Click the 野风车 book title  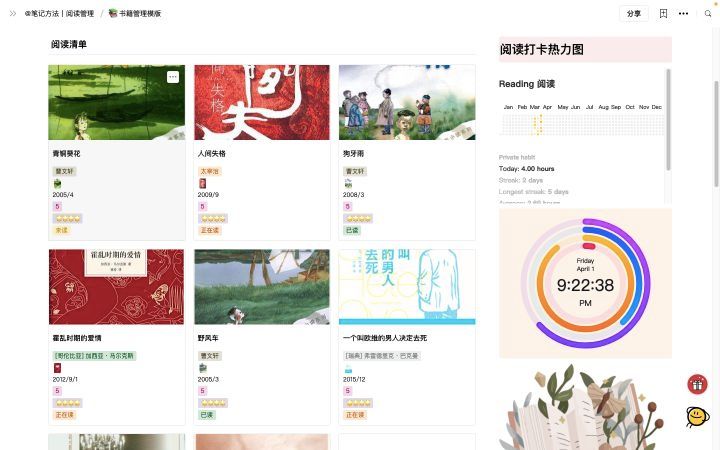click(x=208, y=338)
